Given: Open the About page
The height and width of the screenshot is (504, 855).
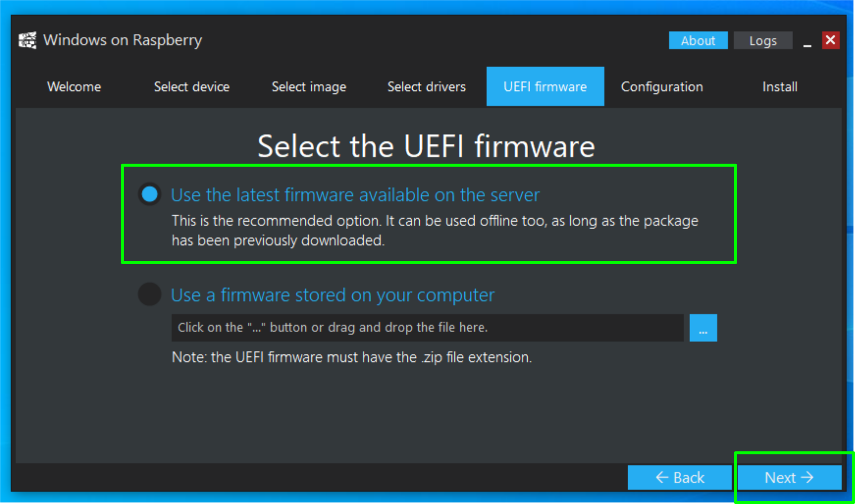Looking at the screenshot, I should coord(697,41).
